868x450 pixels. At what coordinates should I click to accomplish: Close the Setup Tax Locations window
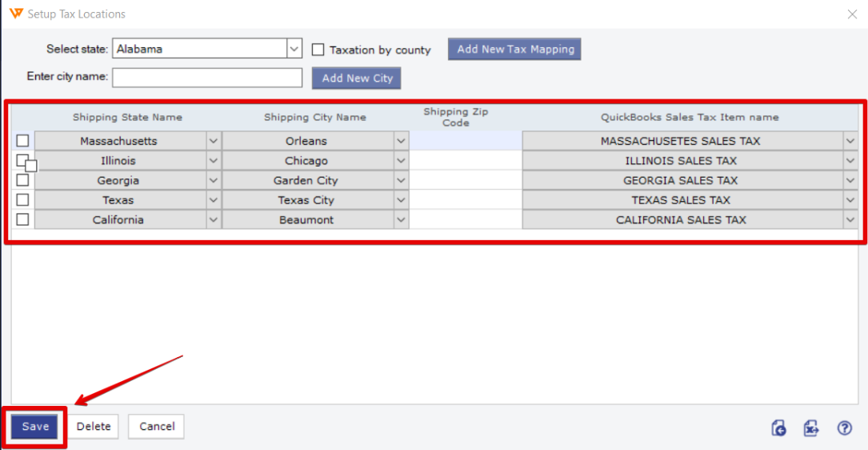853,14
